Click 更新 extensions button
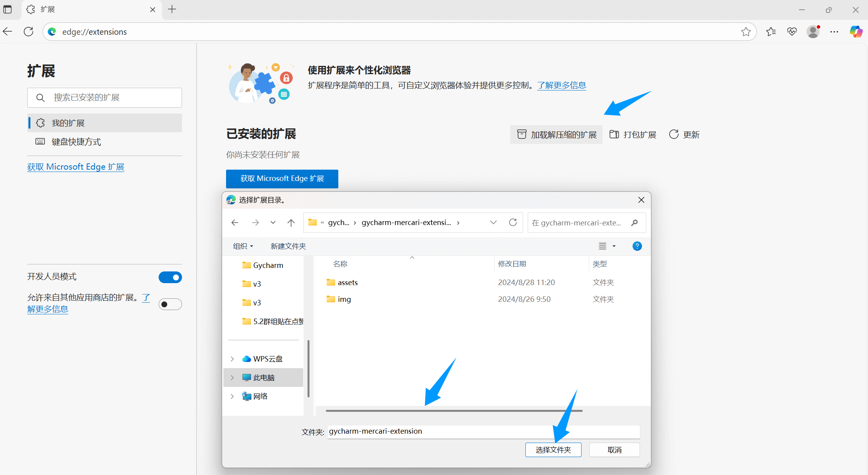Image resolution: width=868 pixels, height=475 pixels. coord(684,135)
